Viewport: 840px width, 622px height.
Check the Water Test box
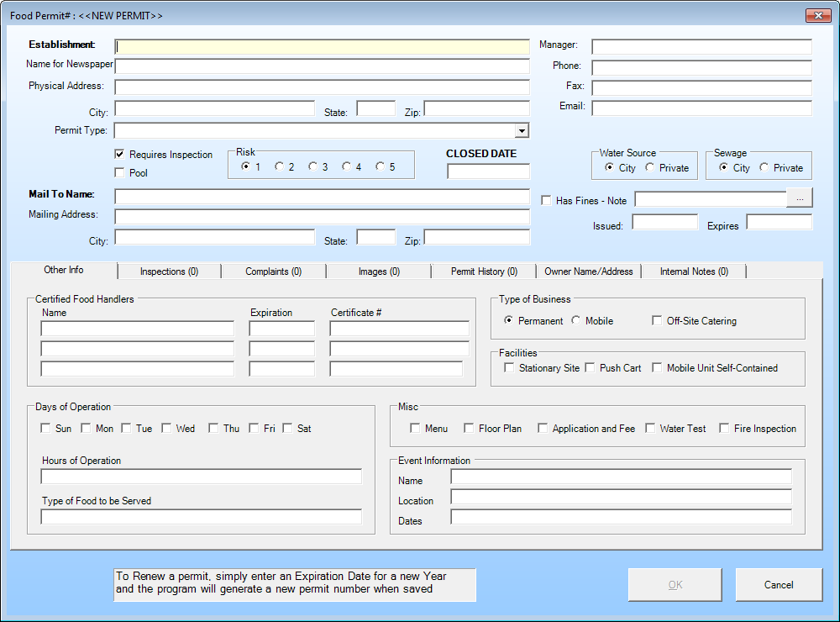pyautogui.click(x=650, y=428)
